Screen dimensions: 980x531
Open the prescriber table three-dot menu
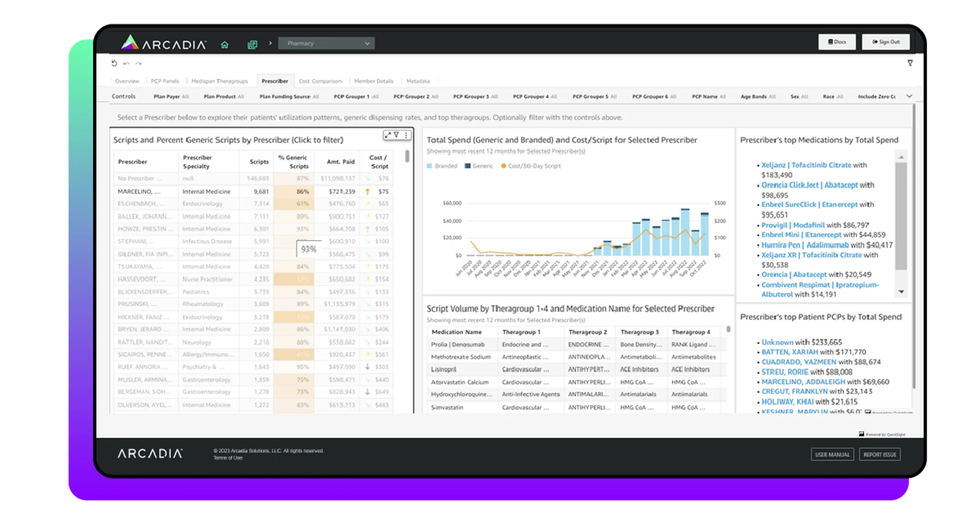[406, 135]
